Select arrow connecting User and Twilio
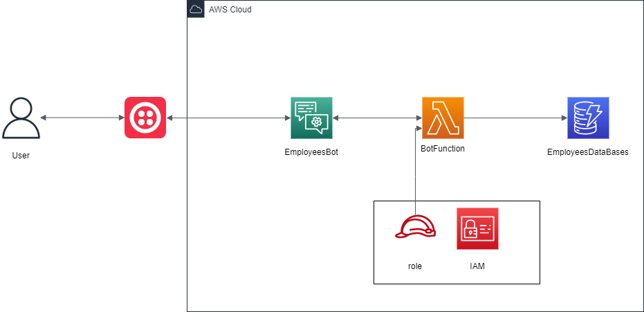 [x=82, y=118]
